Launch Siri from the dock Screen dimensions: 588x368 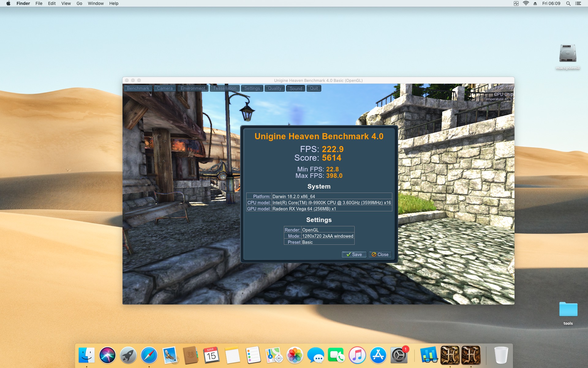click(x=107, y=355)
